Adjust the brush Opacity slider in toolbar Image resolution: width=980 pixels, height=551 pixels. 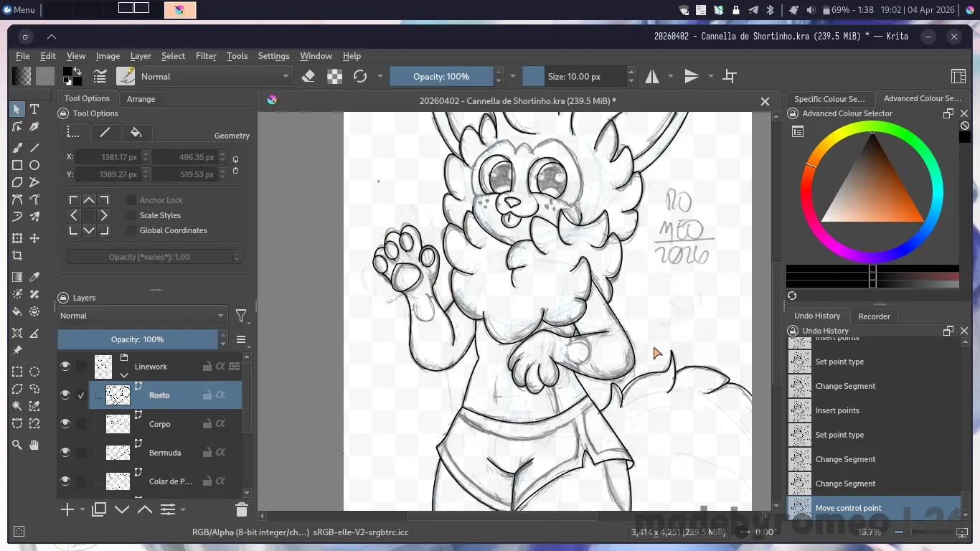point(441,76)
